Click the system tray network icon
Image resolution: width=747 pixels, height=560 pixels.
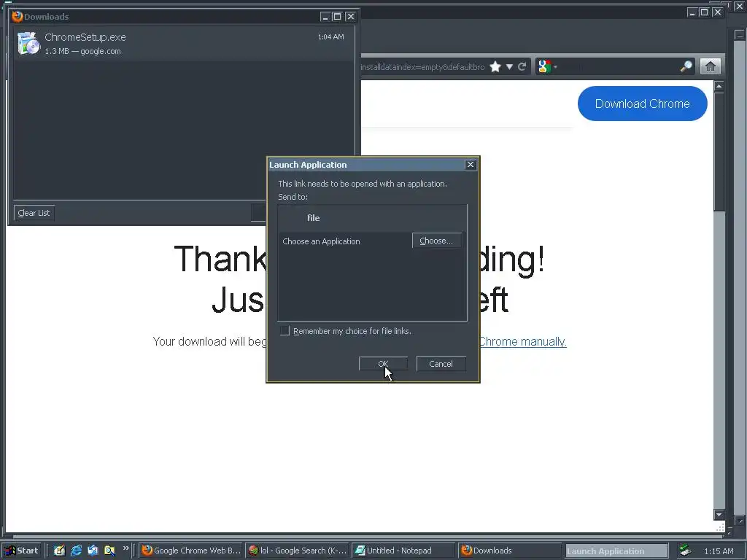coord(686,551)
